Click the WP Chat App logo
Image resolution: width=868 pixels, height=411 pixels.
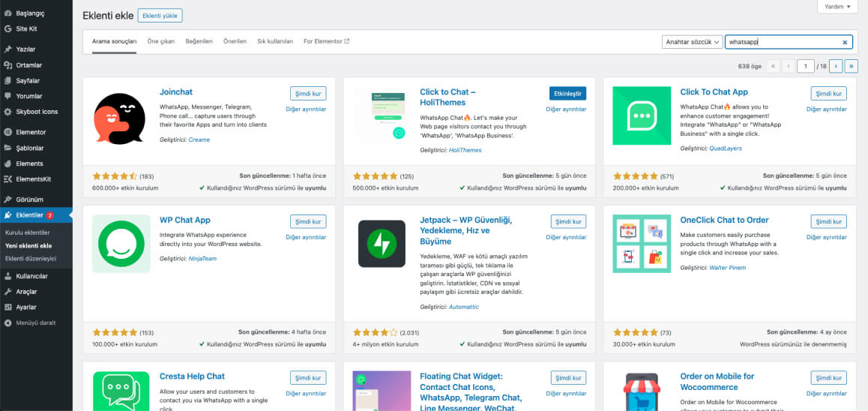click(121, 244)
